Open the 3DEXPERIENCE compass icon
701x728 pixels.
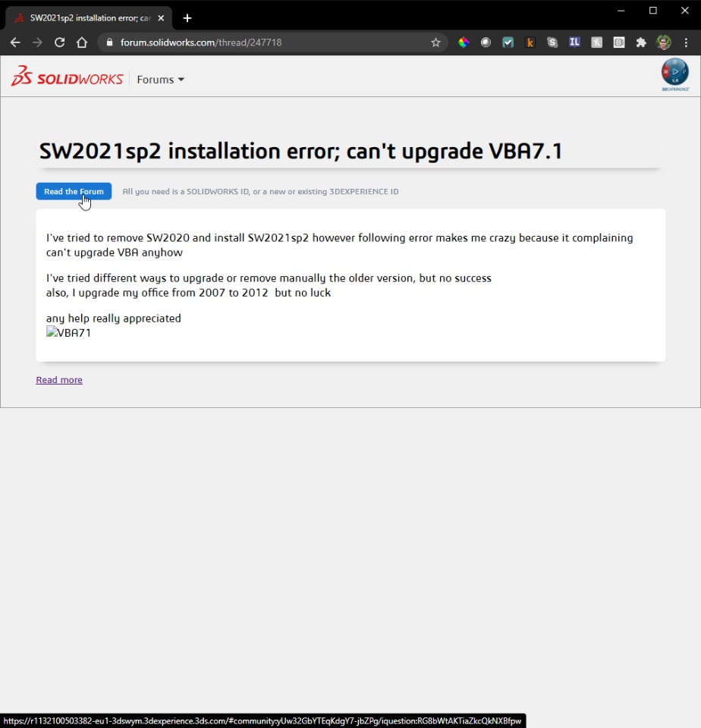click(x=675, y=74)
